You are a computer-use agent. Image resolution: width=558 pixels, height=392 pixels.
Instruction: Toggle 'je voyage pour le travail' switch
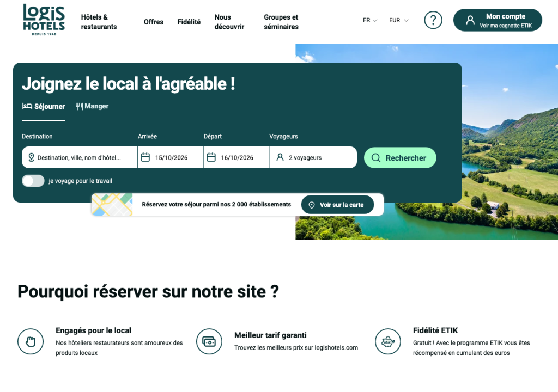33,181
